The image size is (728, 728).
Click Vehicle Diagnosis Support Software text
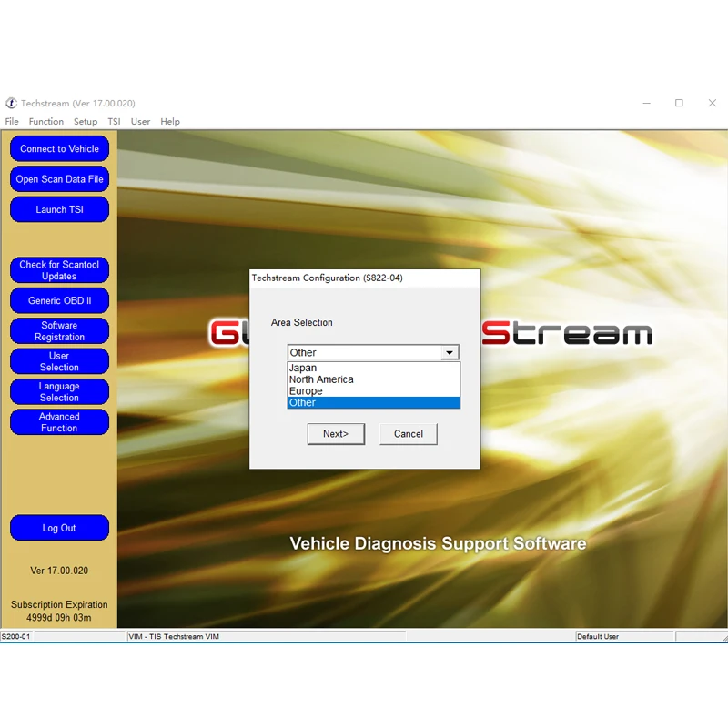pos(438,543)
